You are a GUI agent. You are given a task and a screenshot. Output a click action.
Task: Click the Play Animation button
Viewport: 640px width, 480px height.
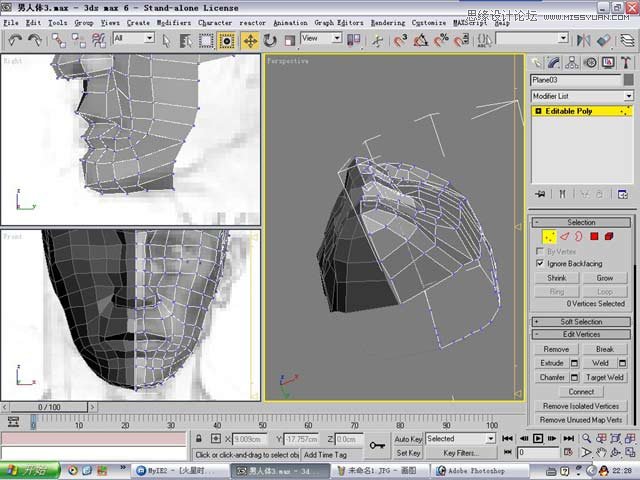point(538,438)
